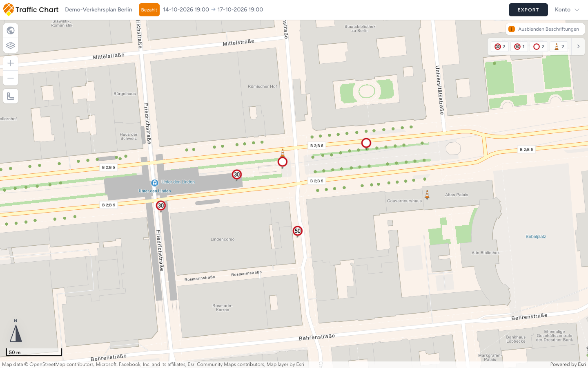The image size is (588, 368).
Task: Click the north arrow compass
Action: (16, 332)
